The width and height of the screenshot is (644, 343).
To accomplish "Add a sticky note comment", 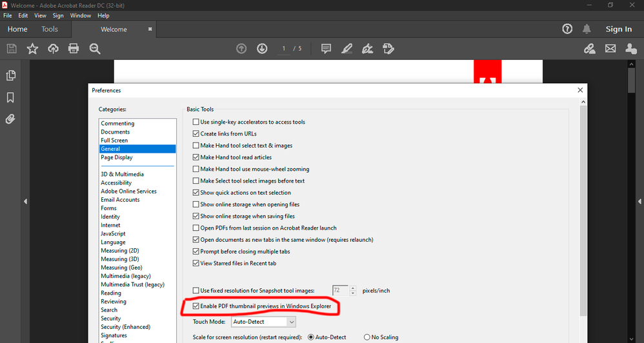I will coord(326,49).
